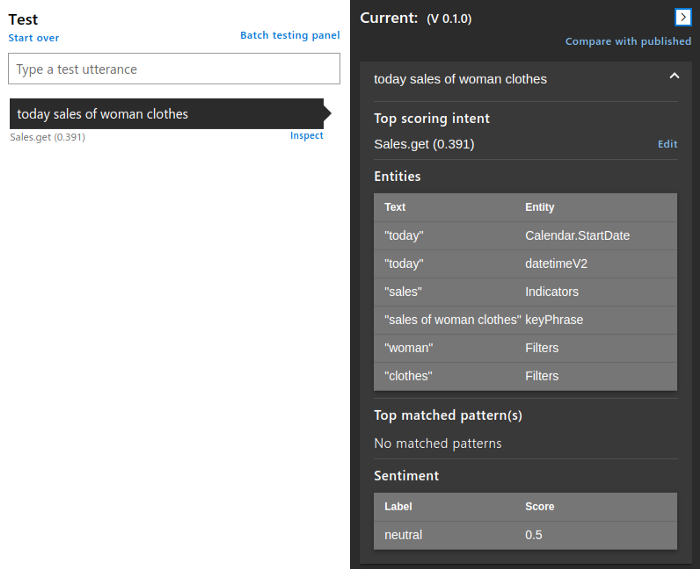Click the Indicators entity row for sales
This screenshot has width=700, height=569.
(525, 292)
